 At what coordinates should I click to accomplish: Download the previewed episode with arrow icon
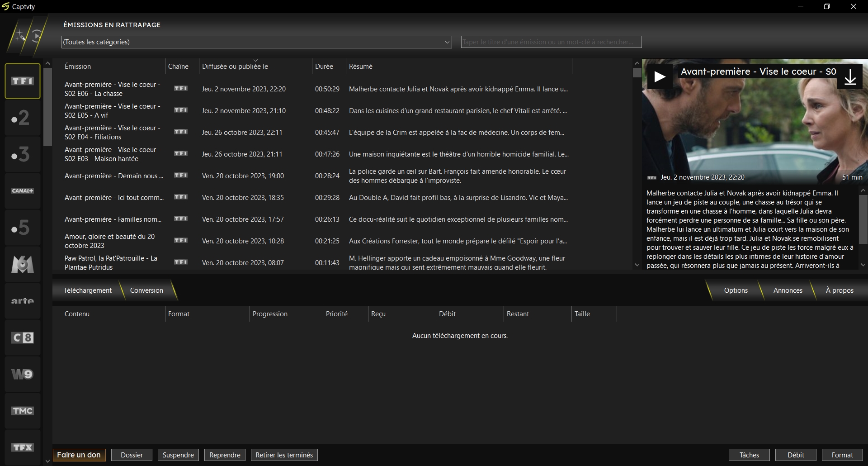tap(850, 77)
